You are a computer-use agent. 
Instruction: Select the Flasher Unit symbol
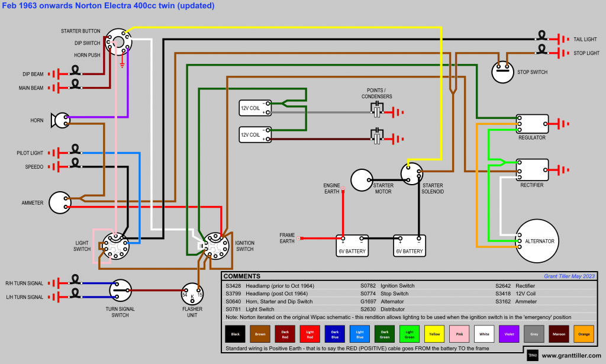192,294
